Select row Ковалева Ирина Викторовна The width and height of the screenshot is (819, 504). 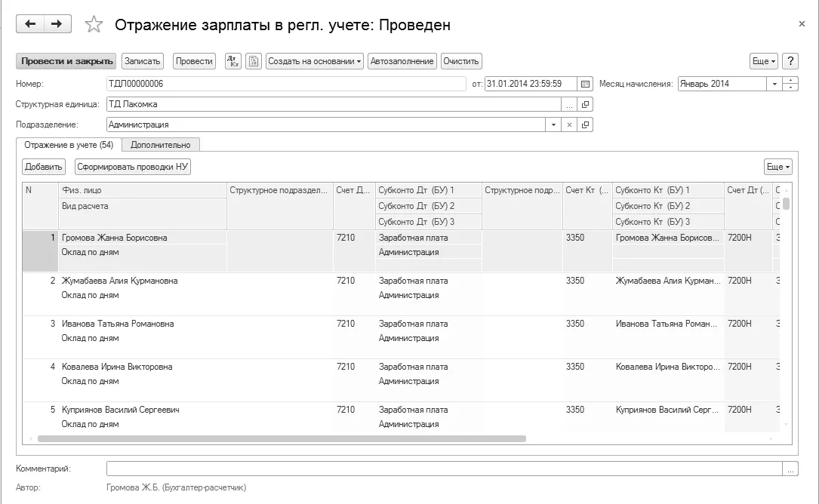(x=117, y=367)
